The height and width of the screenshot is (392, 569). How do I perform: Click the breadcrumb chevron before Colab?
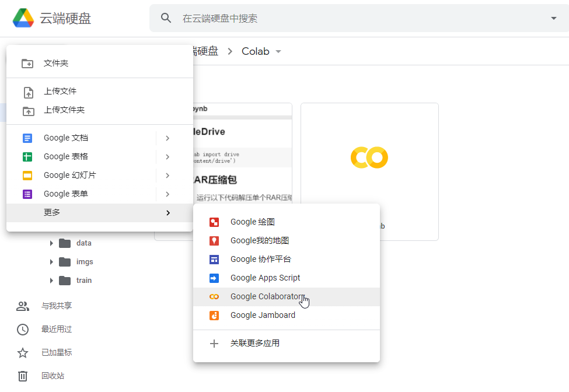click(230, 51)
